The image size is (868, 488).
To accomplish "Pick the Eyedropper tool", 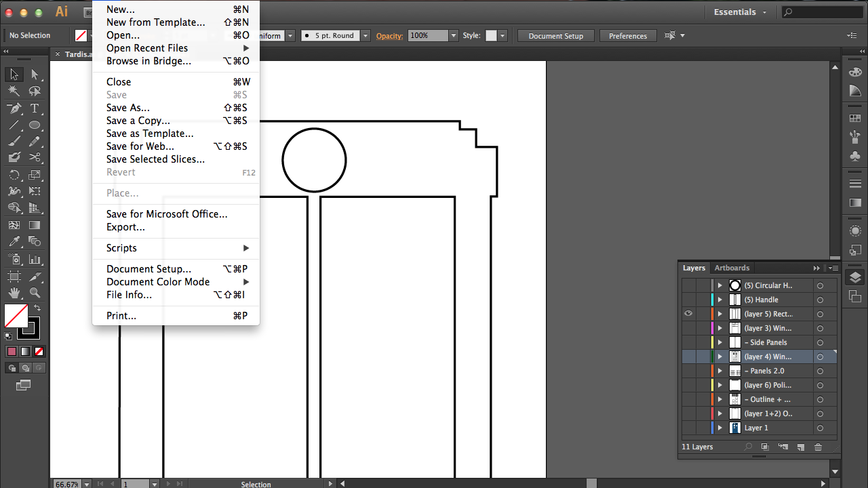I will 14,242.
